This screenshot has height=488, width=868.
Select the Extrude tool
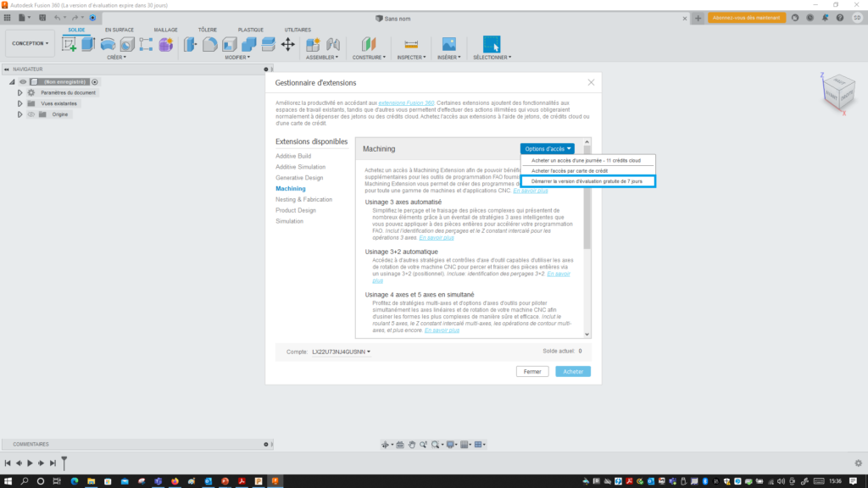point(88,44)
